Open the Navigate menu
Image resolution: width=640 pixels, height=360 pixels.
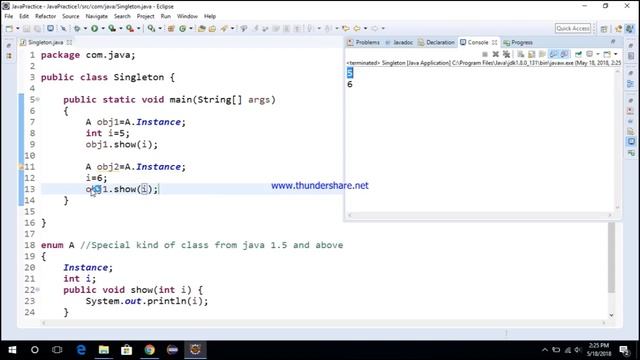pyautogui.click(x=96, y=16)
